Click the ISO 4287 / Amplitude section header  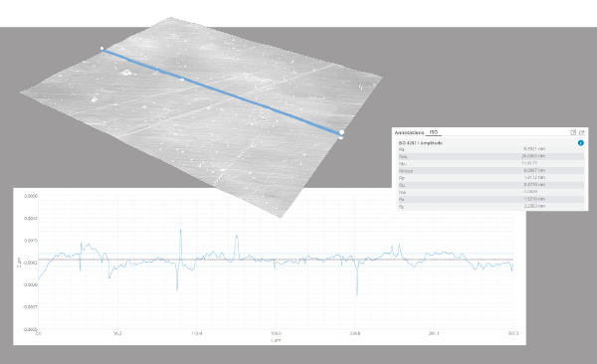click(420, 143)
